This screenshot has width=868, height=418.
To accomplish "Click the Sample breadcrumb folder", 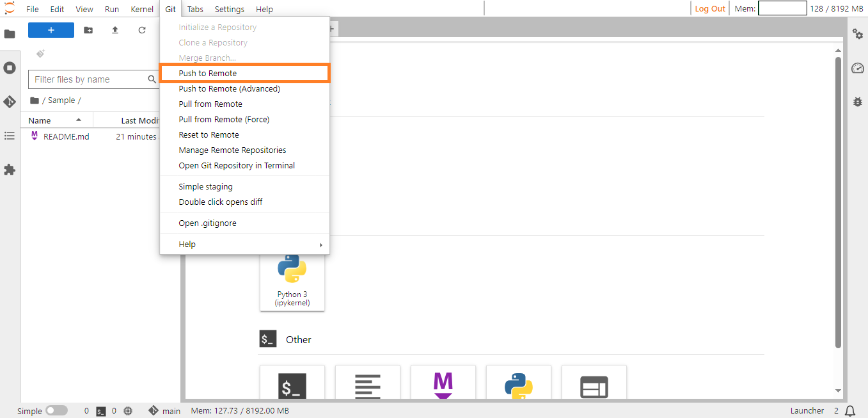I will (61, 100).
